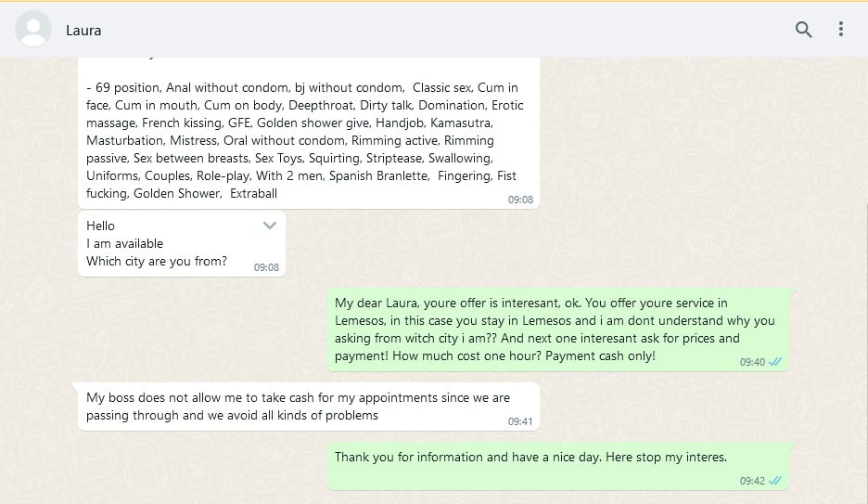This screenshot has width=868, height=504.
Task: Click 09:08 timestamp on Hello message
Action: tap(266, 267)
